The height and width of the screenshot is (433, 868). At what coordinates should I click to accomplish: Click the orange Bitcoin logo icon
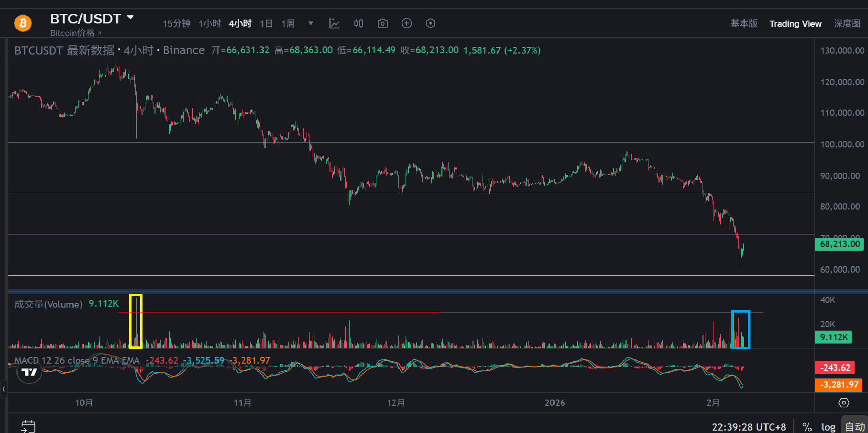[22, 23]
